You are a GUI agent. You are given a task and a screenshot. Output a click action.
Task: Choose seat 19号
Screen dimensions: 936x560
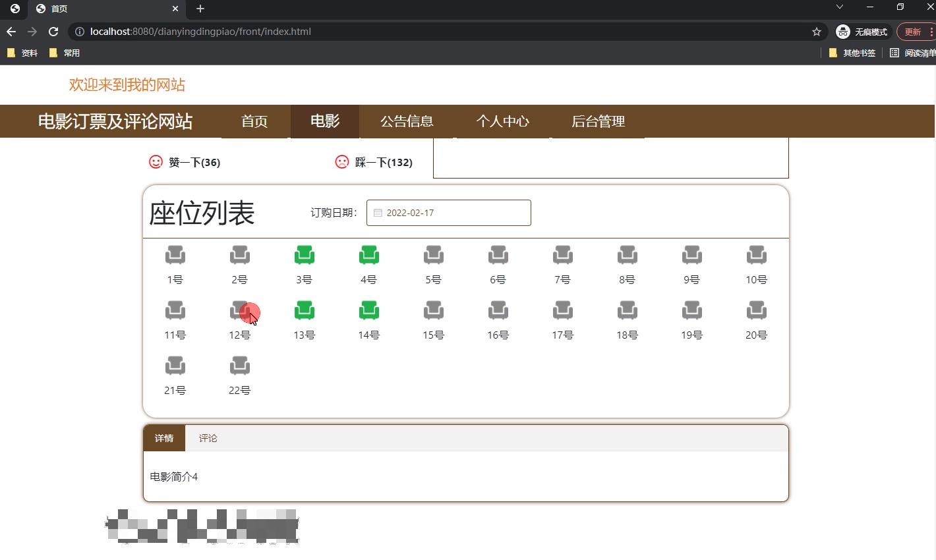[x=692, y=310]
